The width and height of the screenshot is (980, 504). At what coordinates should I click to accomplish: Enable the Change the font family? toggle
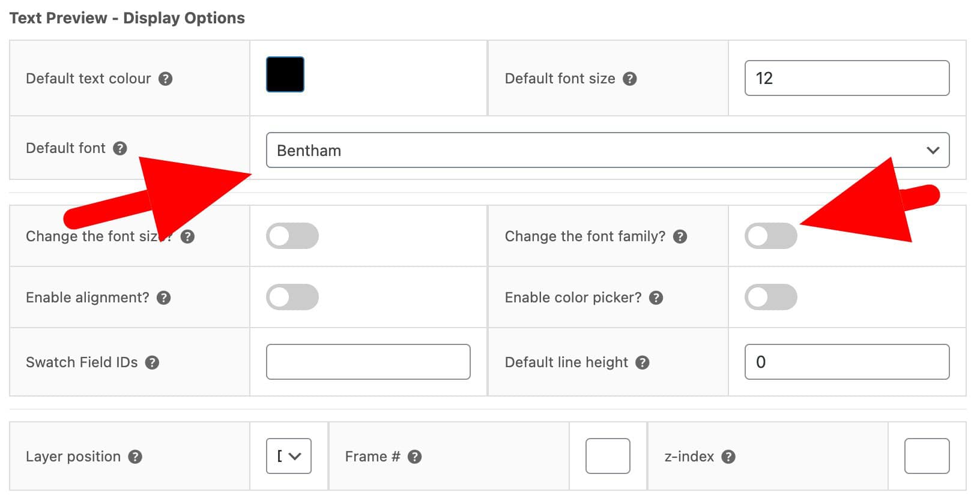(x=772, y=236)
